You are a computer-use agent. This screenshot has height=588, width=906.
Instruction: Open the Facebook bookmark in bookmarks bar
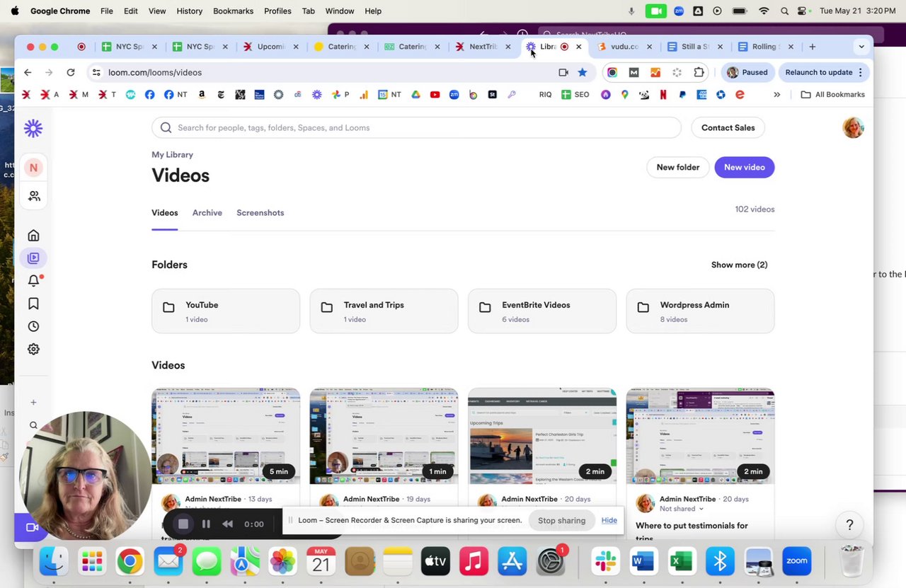149,94
